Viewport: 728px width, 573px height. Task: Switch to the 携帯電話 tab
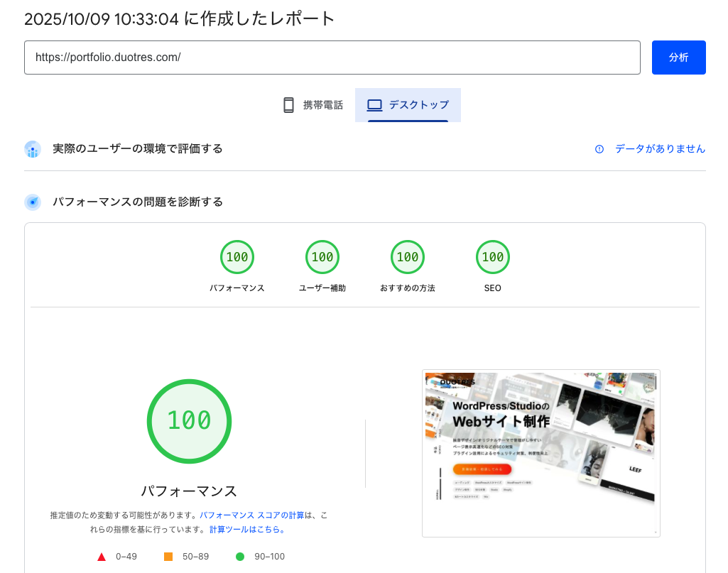coord(313,105)
